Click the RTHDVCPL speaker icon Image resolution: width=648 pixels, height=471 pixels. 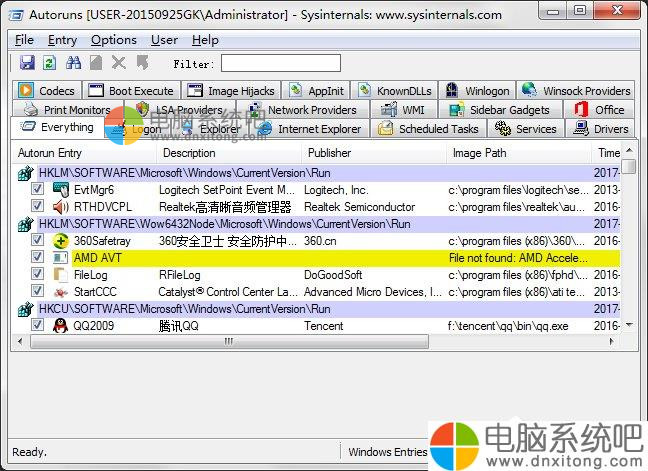[x=61, y=207]
